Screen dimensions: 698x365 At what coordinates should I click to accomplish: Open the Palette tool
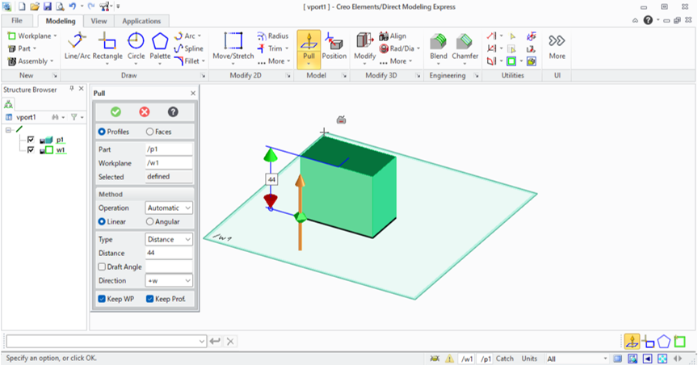[160, 47]
